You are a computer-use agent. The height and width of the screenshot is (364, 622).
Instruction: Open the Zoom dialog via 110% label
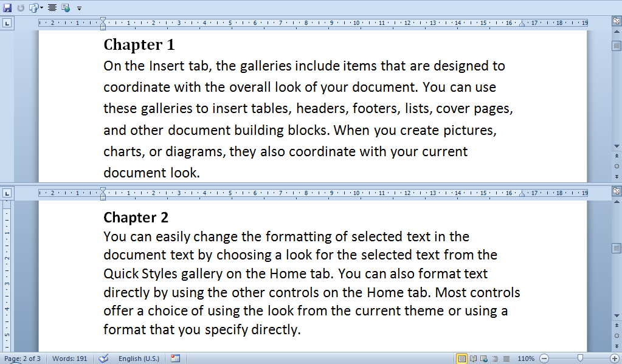click(526, 359)
